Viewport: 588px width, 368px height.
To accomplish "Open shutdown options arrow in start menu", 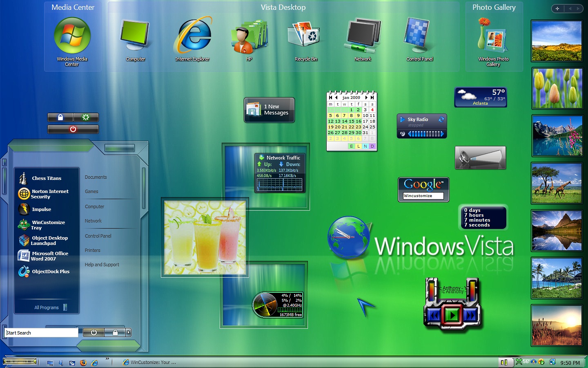I will click(129, 332).
